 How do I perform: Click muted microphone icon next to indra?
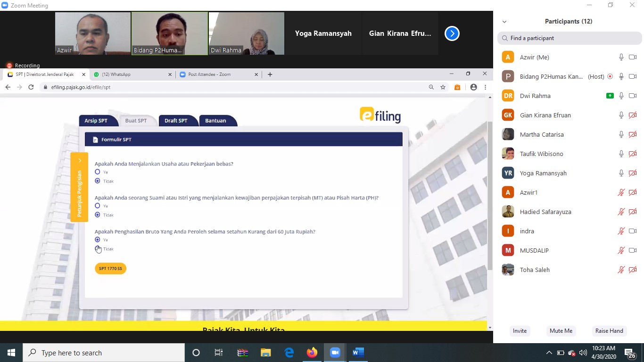tap(621, 231)
